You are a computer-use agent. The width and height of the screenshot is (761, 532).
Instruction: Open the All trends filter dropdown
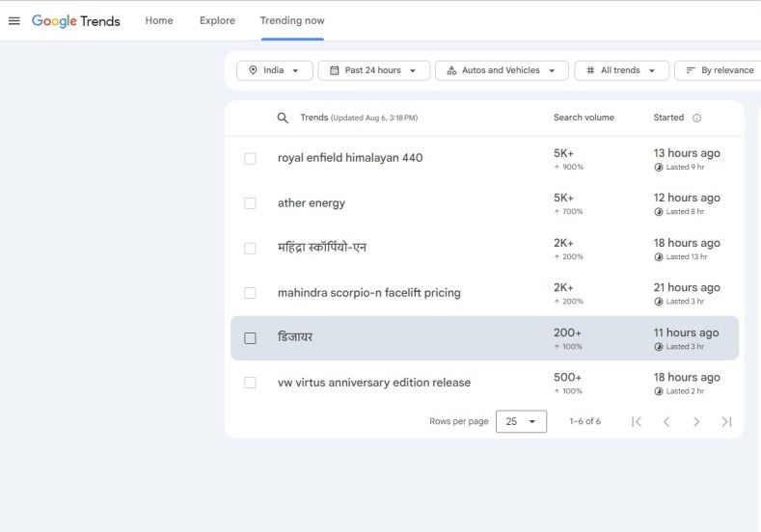coord(622,70)
